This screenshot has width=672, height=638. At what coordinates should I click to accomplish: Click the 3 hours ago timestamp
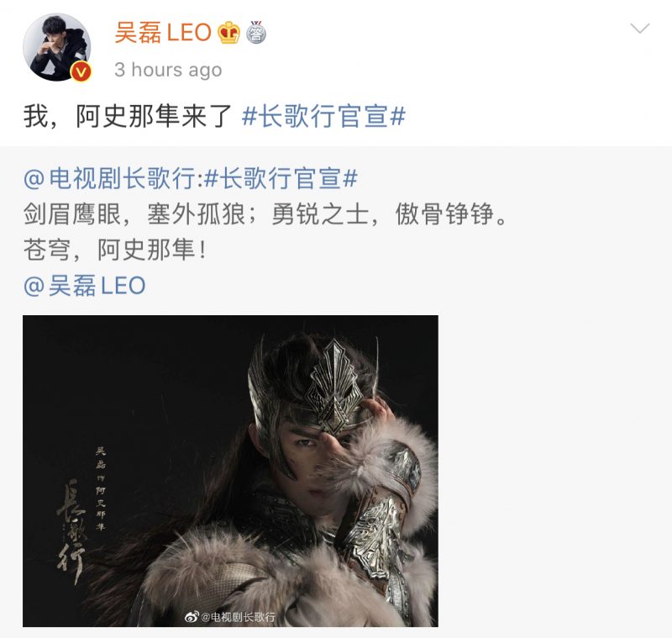169,70
